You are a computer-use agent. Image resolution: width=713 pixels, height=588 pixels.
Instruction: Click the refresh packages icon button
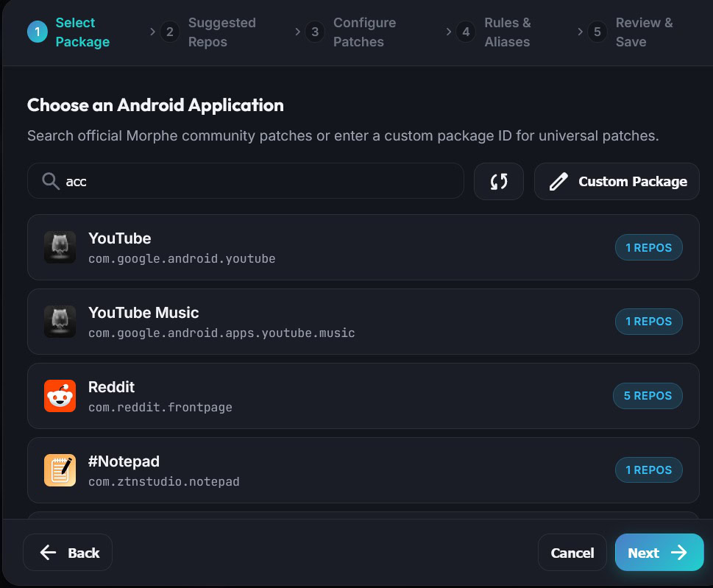[x=498, y=182]
